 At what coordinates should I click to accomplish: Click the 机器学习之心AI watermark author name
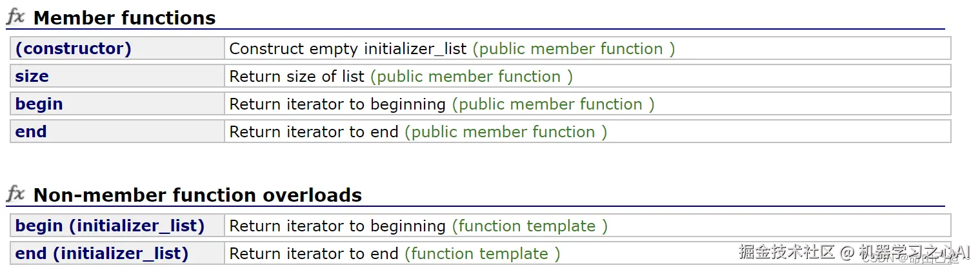(x=915, y=253)
